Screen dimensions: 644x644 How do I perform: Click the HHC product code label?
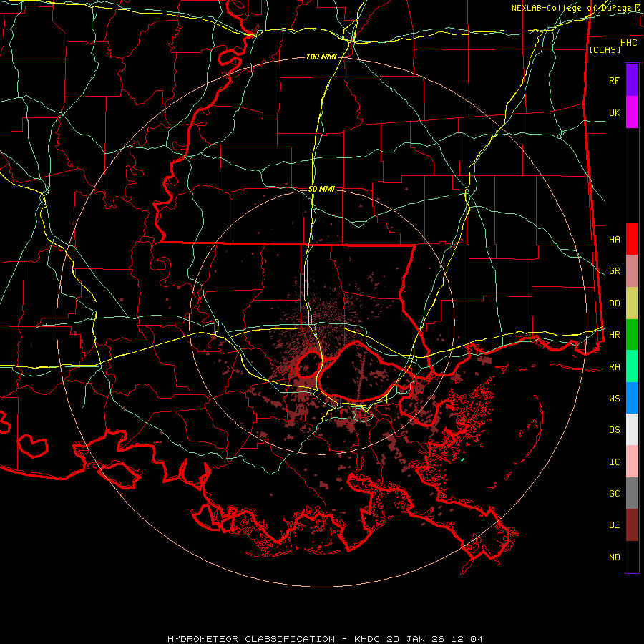(x=628, y=43)
